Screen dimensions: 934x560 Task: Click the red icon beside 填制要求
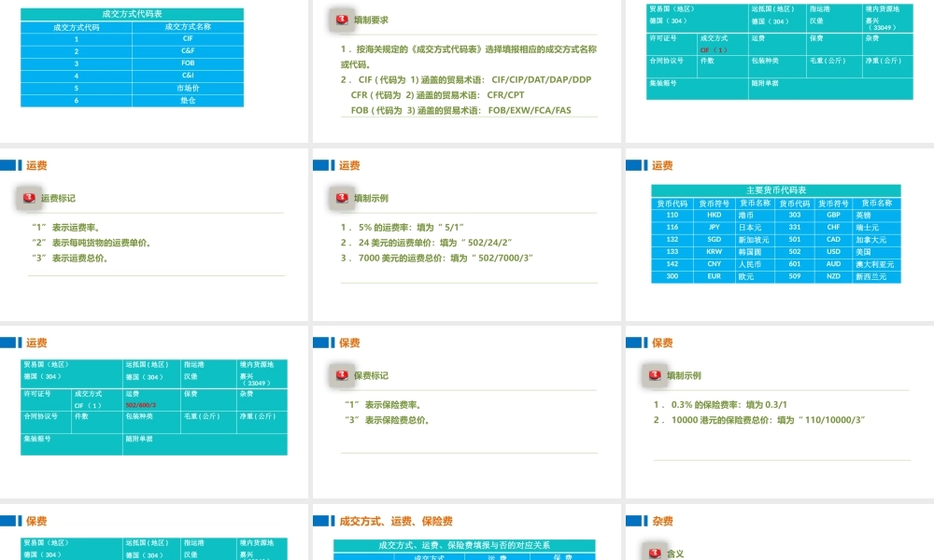point(341,20)
